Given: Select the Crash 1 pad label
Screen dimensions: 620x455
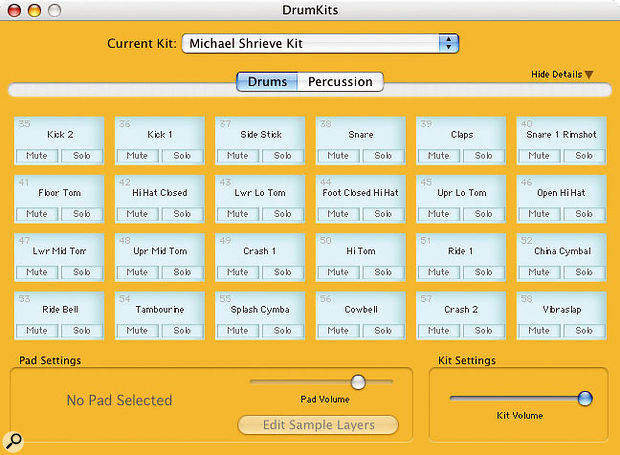Looking at the screenshot, I should [x=259, y=251].
